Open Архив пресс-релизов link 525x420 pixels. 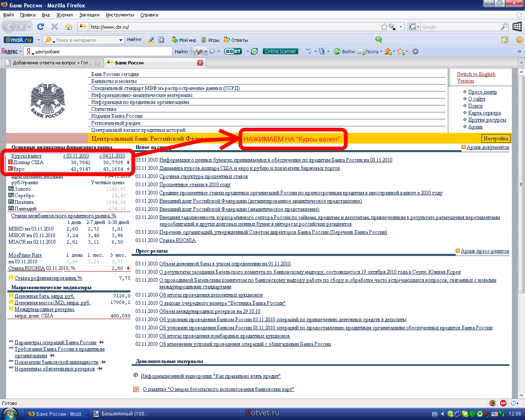tap(485, 251)
